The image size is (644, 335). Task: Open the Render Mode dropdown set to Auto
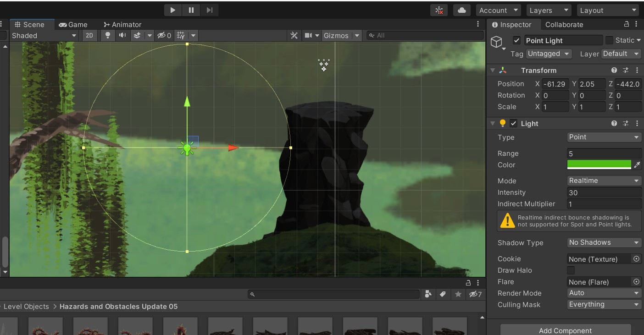[604, 293]
